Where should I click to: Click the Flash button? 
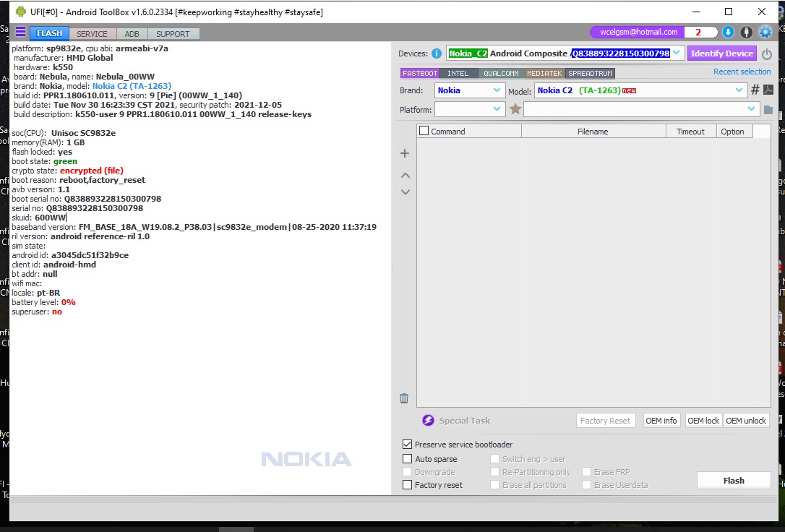pos(734,481)
